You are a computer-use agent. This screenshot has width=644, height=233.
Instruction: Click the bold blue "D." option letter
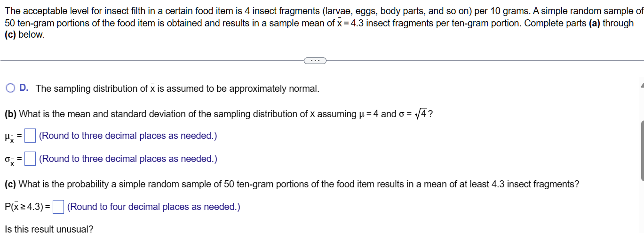(24, 88)
